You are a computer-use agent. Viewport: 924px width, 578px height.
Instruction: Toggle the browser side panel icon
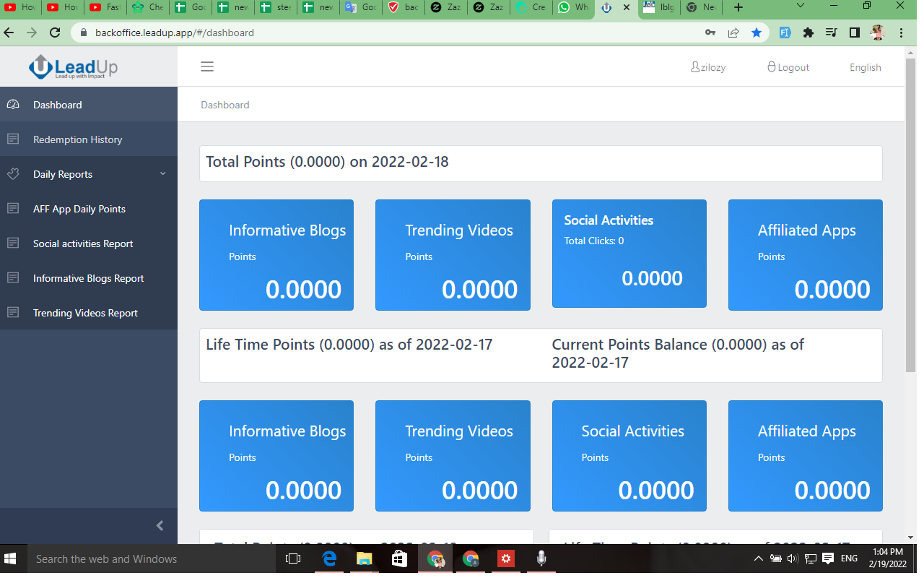pyautogui.click(x=855, y=33)
